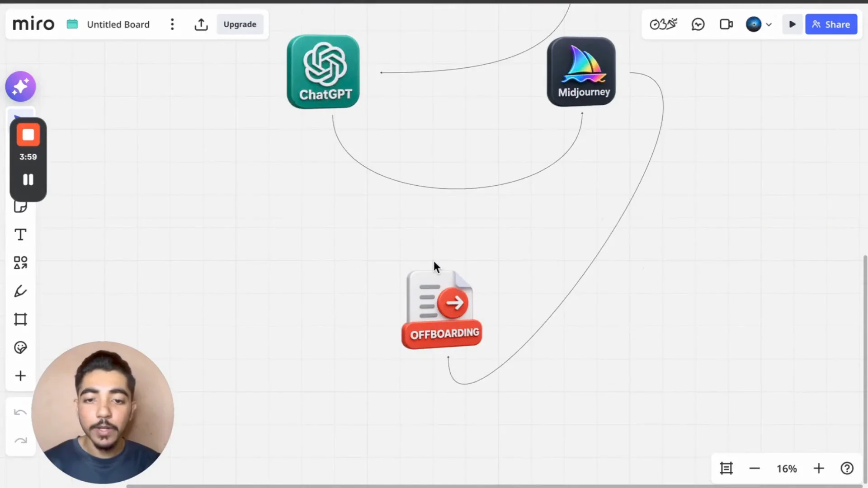The image size is (868, 488).
Task: Open more tools with the plus icon
Action: (x=20, y=376)
